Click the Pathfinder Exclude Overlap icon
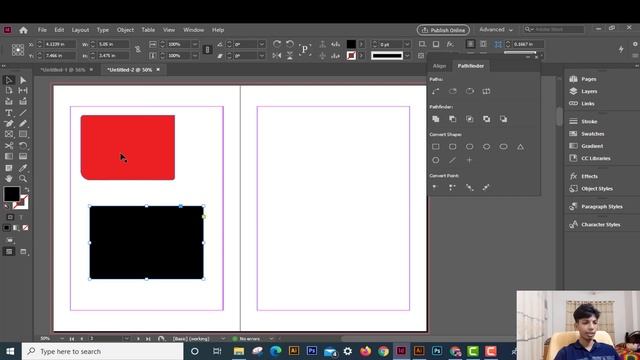640x360 pixels. [x=487, y=119]
